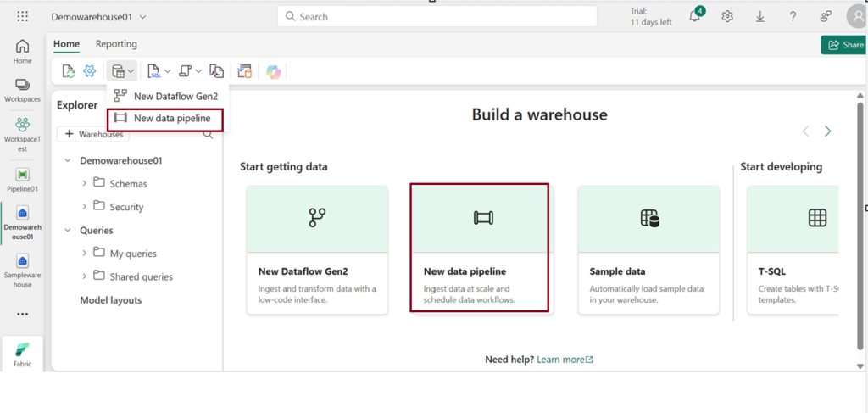The width and height of the screenshot is (868, 413).
Task: Click the app launcher waffle icon
Action: [x=23, y=16]
